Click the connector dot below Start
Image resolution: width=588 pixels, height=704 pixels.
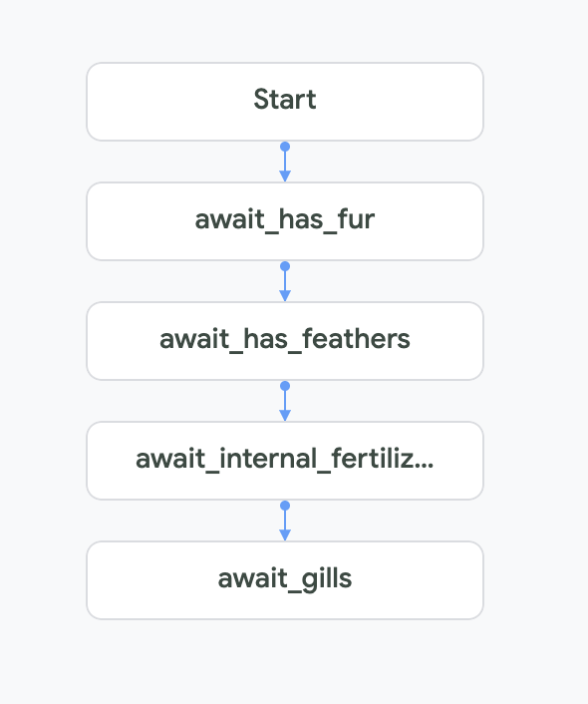pos(285,147)
